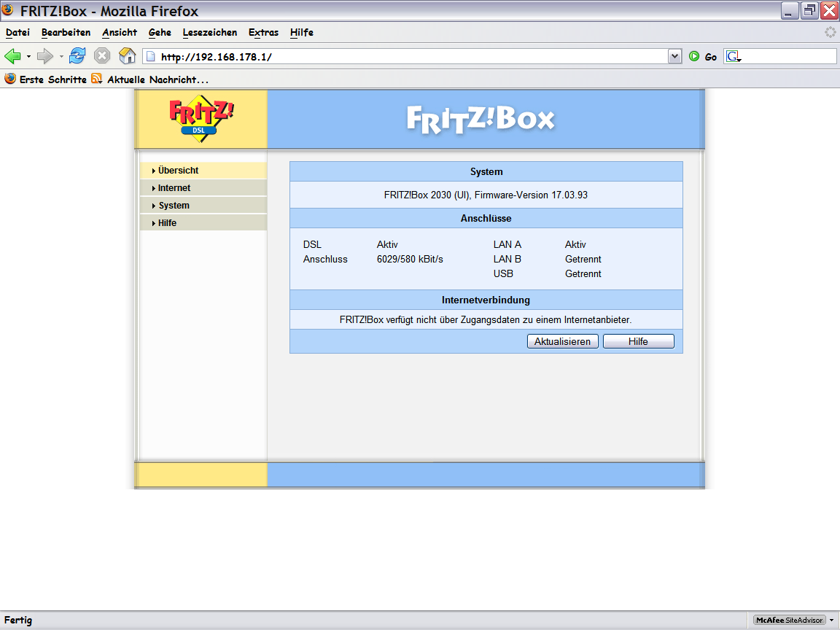Click the USB status Getrennt
840x630 pixels.
tap(583, 273)
